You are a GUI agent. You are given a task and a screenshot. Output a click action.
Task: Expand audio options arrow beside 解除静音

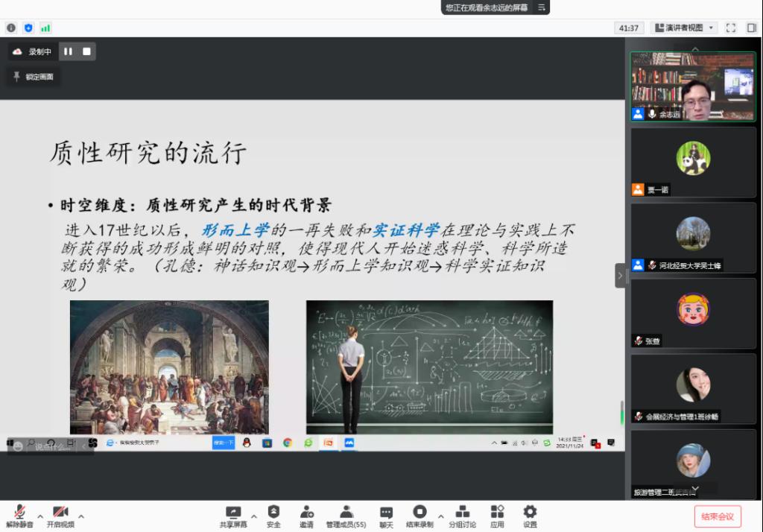(x=40, y=516)
